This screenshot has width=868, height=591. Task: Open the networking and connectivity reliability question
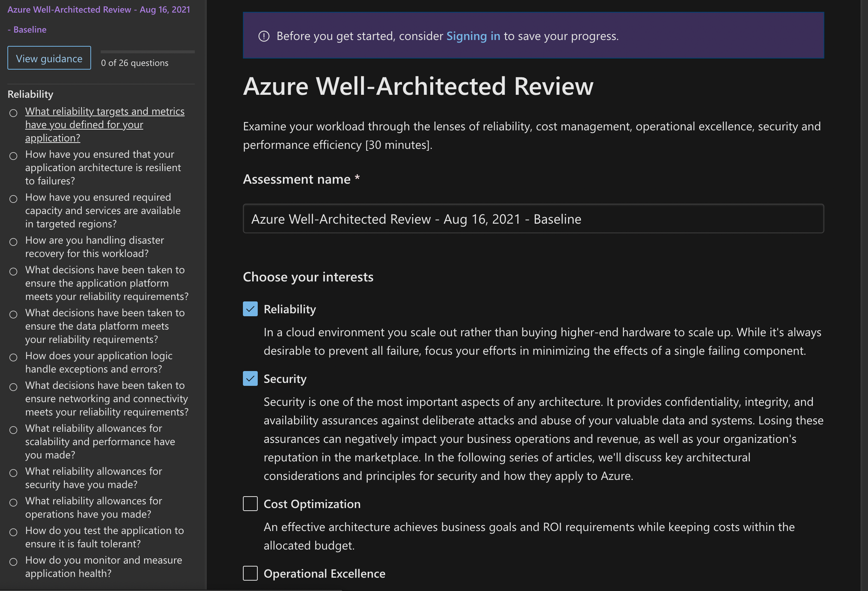coord(106,398)
